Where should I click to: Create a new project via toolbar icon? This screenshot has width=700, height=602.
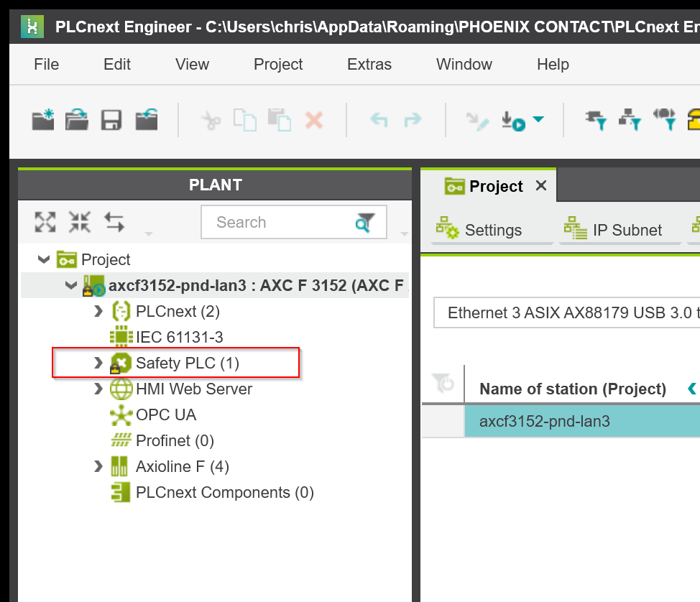point(43,120)
